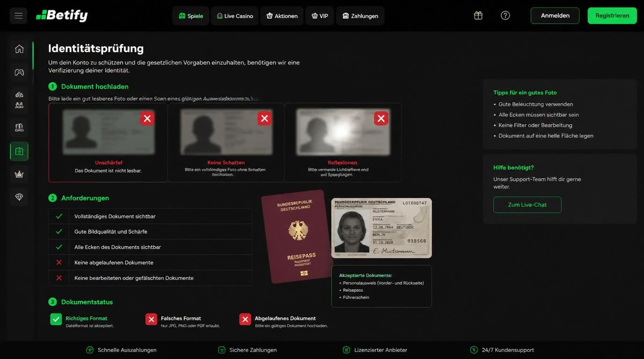Click the Anmelden button
Image resolution: width=644 pixels, height=359 pixels.
[x=555, y=16]
